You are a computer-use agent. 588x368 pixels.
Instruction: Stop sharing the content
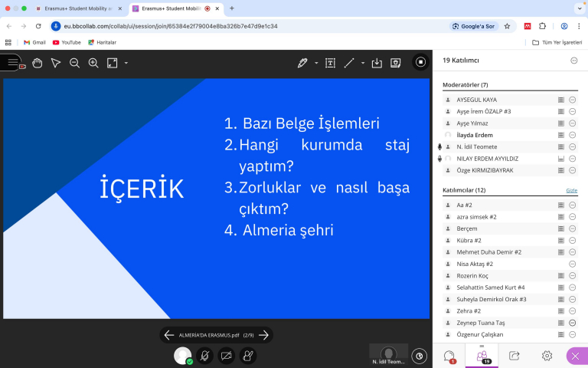coord(420,62)
